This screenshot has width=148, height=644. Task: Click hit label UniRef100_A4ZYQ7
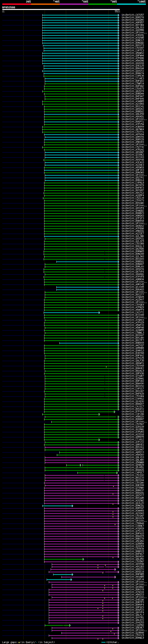tap(133, 346)
